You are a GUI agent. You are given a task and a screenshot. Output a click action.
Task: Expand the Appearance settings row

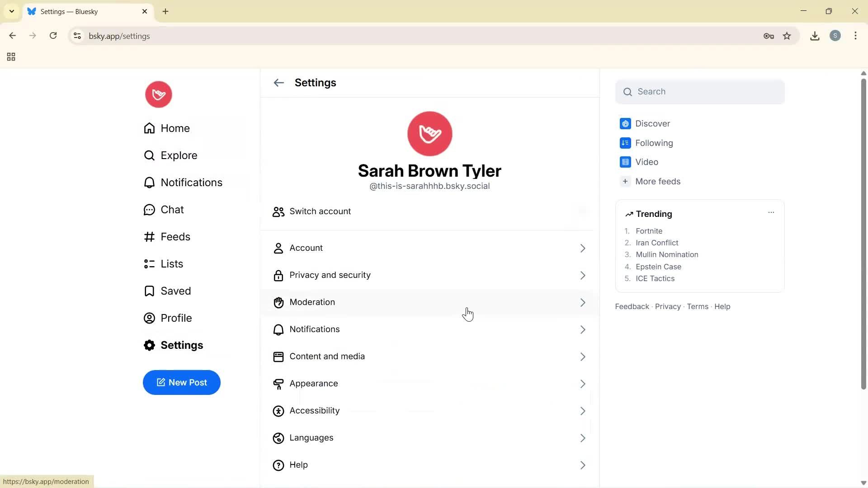(429, 383)
